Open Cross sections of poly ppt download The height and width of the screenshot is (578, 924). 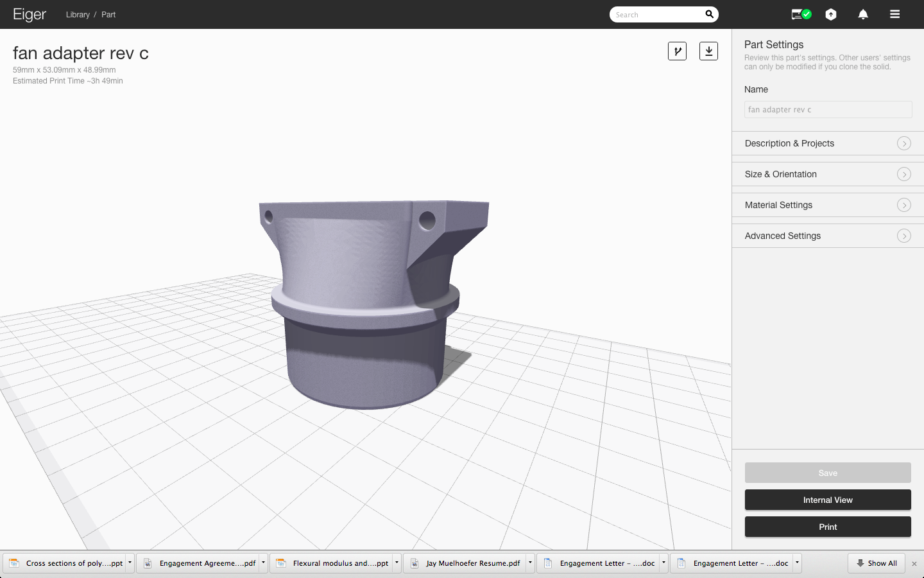(x=66, y=563)
